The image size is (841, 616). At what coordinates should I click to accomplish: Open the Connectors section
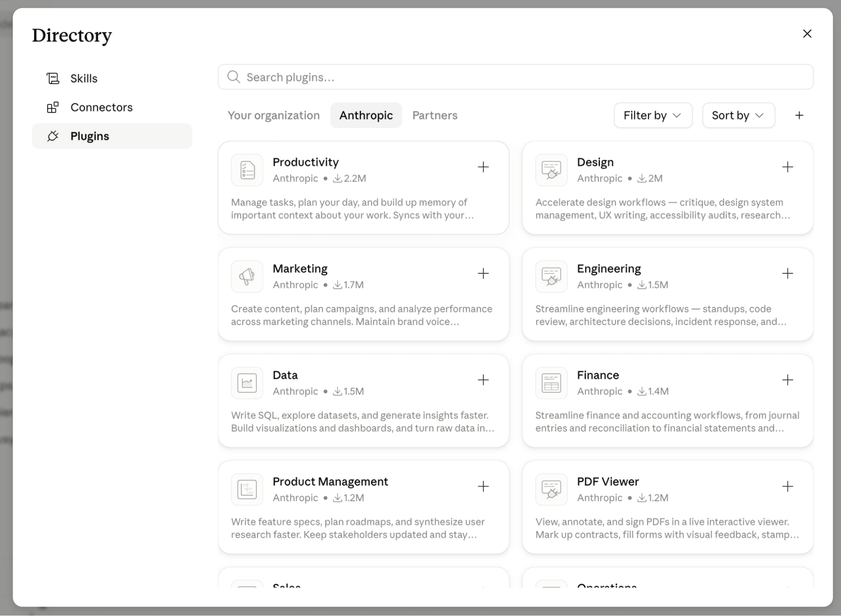tap(112, 107)
